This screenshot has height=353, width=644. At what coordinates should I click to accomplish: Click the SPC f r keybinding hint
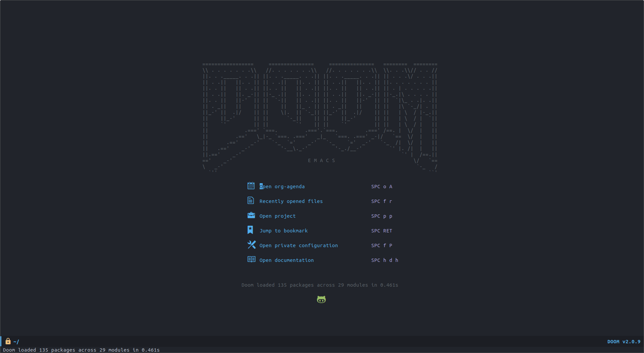coord(381,201)
